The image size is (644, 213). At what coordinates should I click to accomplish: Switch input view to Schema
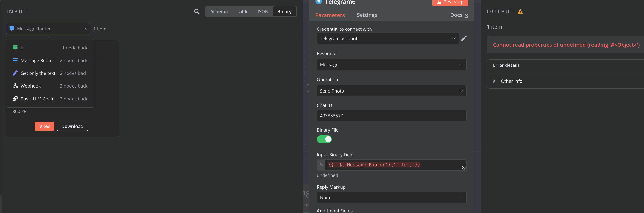[x=219, y=11]
